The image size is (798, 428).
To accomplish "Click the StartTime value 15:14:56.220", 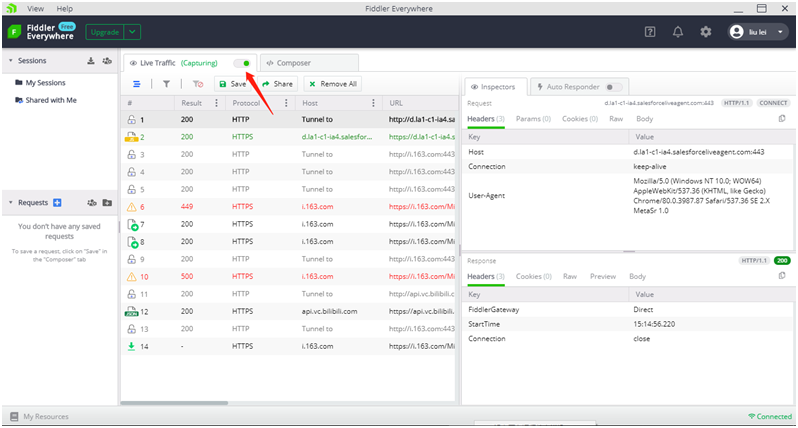I will click(x=654, y=324).
